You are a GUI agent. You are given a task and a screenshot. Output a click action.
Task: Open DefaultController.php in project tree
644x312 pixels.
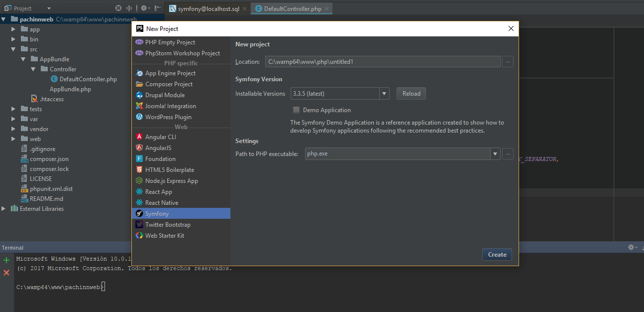(88, 79)
